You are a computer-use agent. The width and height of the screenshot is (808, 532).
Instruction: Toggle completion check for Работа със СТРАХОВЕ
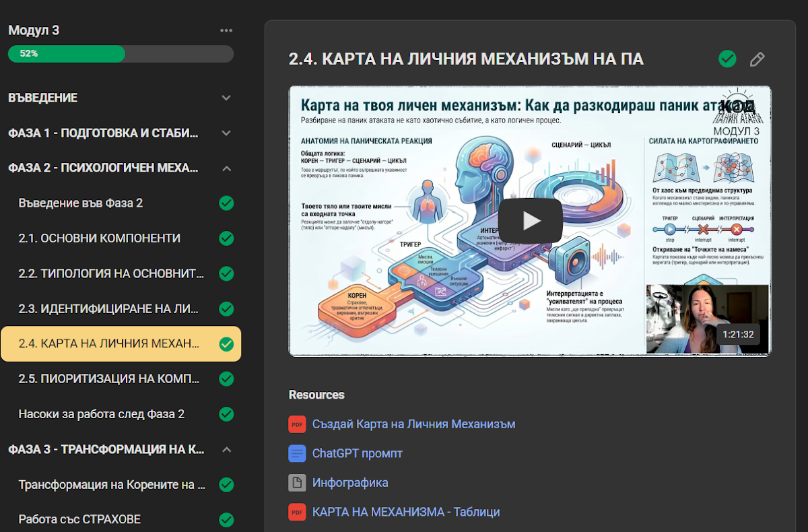click(x=226, y=519)
